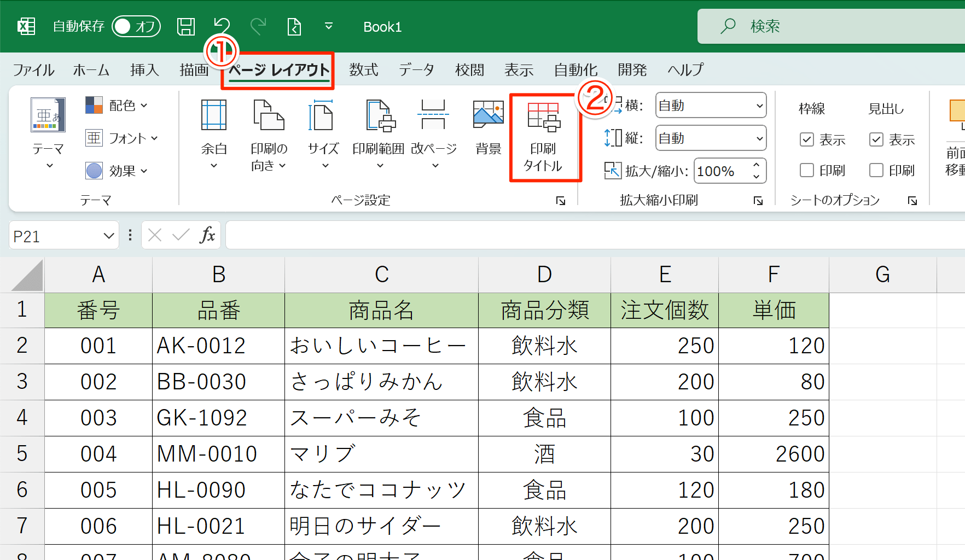Image resolution: width=965 pixels, height=560 pixels.
Task: Toggle the 自動保存 AutoSave switch
Action: click(136, 26)
